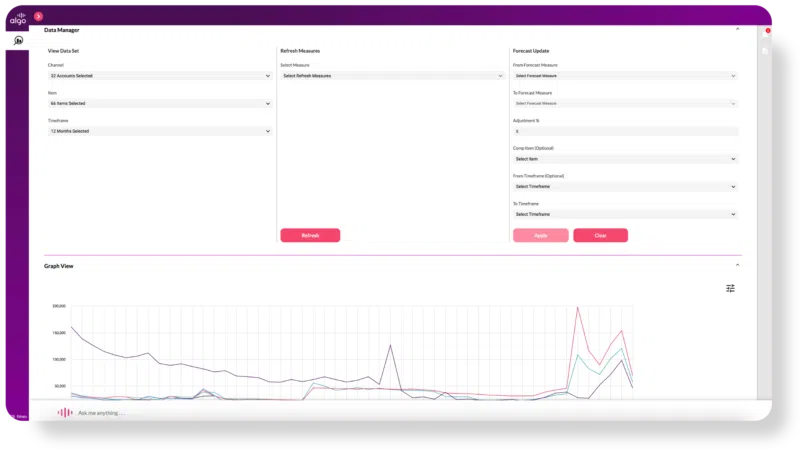Collapse the Data Manager section
800x449 pixels.
pos(738,30)
